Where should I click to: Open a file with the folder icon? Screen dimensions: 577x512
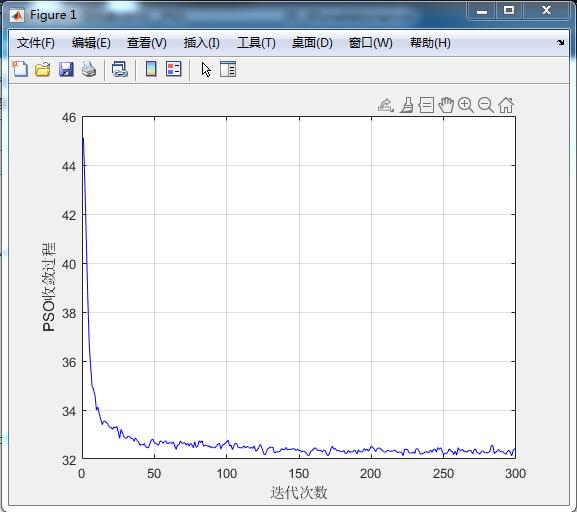point(43,69)
